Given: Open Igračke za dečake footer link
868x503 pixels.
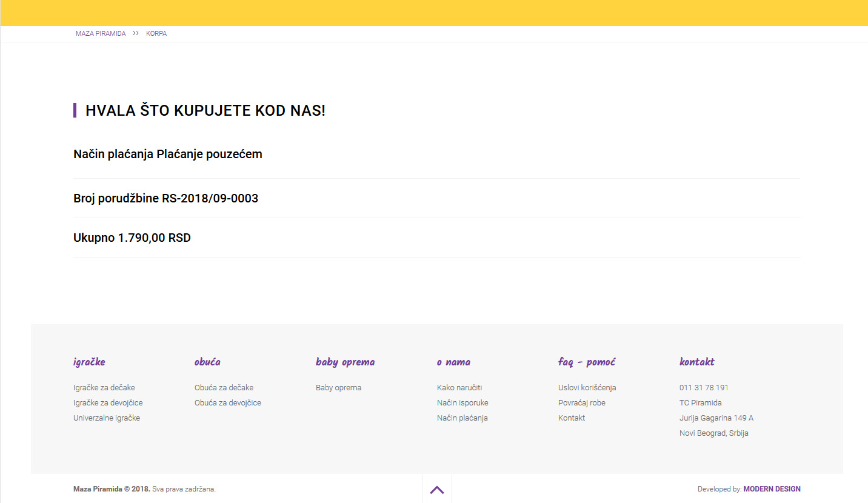Looking at the screenshot, I should click(104, 388).
